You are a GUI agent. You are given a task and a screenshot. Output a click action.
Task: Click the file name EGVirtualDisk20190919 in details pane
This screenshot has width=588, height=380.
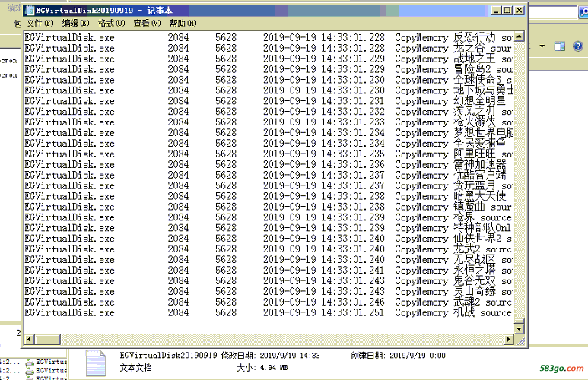(168, 356)
